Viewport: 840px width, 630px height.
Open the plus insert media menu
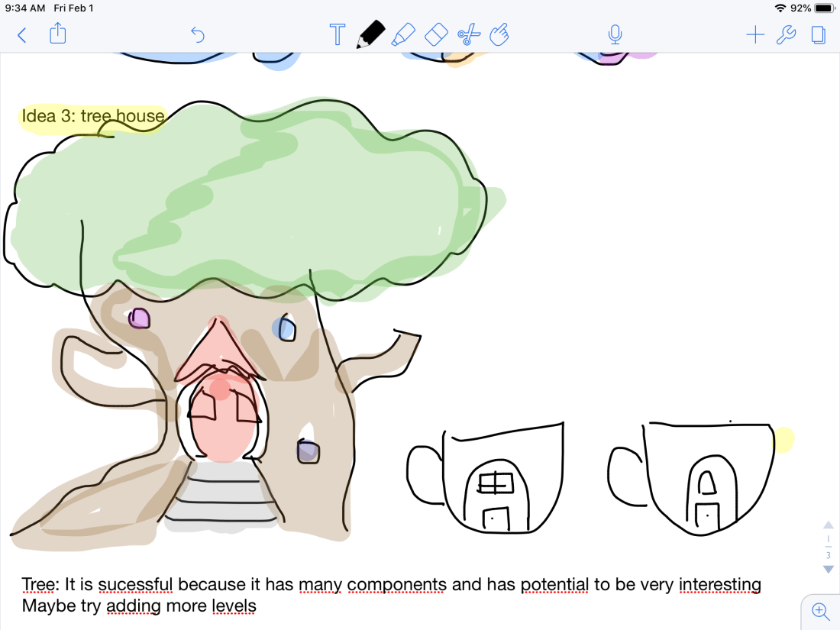point(754,35)
